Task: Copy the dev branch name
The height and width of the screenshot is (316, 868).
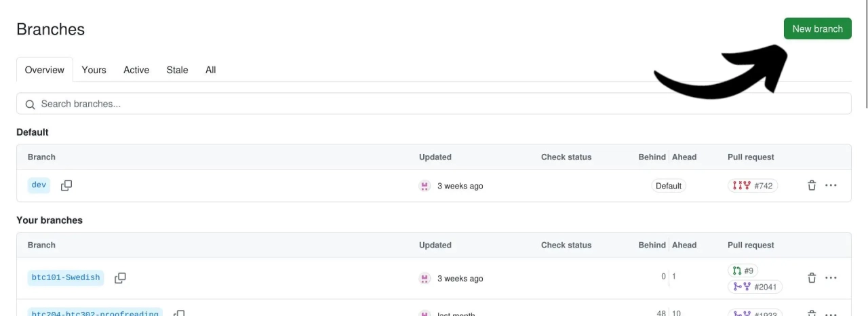Action: (x=66, y=185)
